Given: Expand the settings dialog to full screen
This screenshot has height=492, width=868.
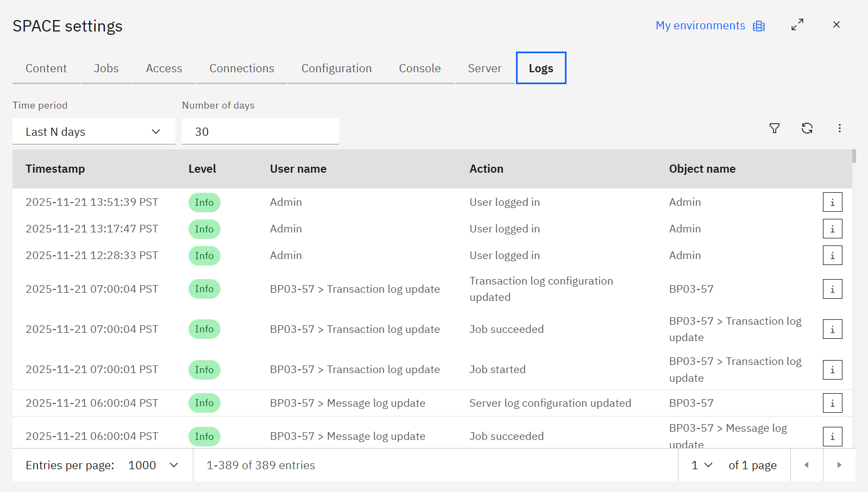Looking at the screenshot, I should click(x=797, y=25).
